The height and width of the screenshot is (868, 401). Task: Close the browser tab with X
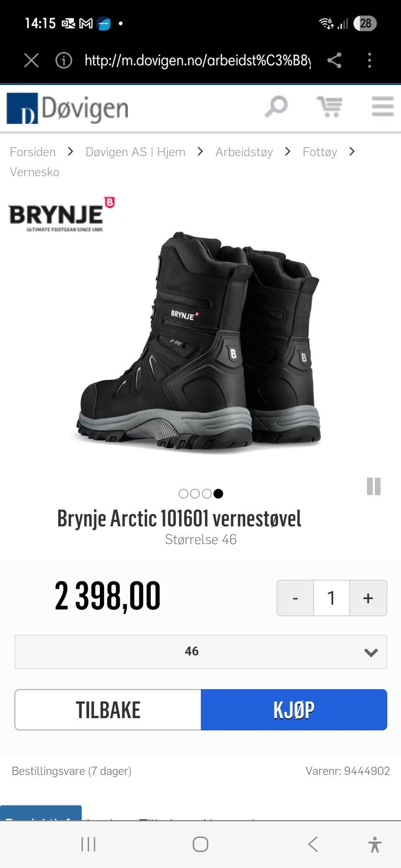(31, 61)
